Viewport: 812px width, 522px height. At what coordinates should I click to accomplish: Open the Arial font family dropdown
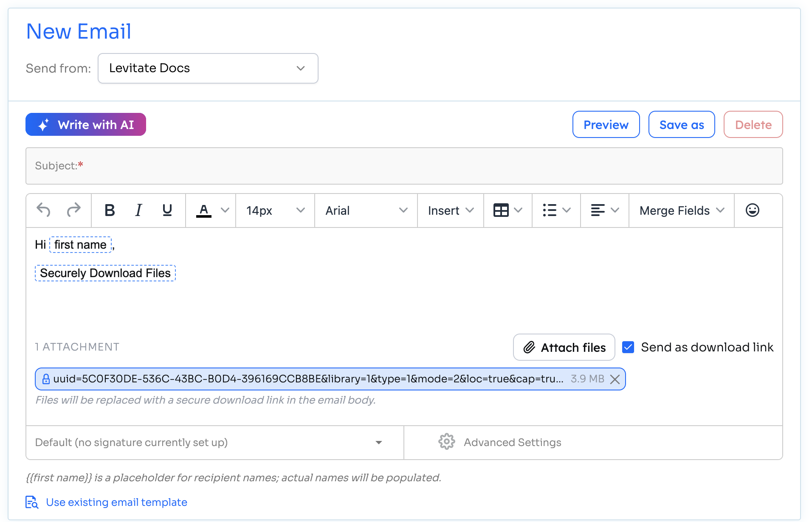(366, 210)
